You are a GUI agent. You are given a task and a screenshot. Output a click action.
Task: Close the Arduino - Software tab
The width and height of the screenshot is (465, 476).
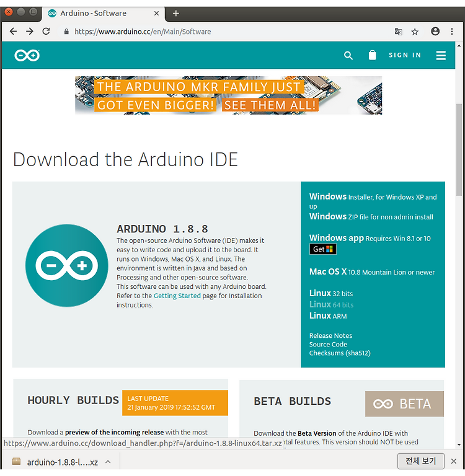pos(156,14)
